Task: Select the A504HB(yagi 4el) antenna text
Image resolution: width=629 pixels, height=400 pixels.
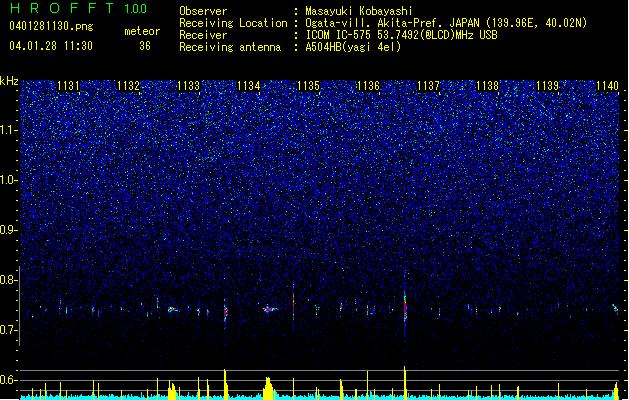Action: [x=353, y=47]
